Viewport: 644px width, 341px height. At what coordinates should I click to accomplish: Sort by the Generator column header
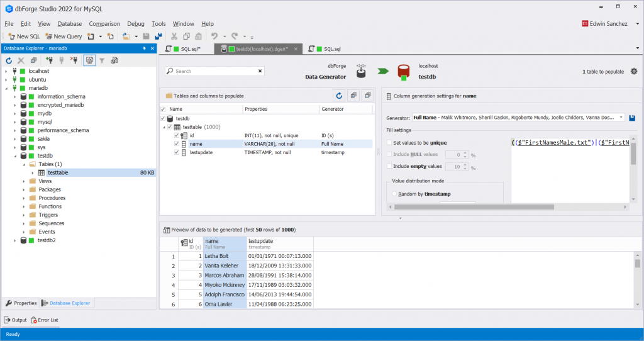pyautogui.click(x=346, y=109)
